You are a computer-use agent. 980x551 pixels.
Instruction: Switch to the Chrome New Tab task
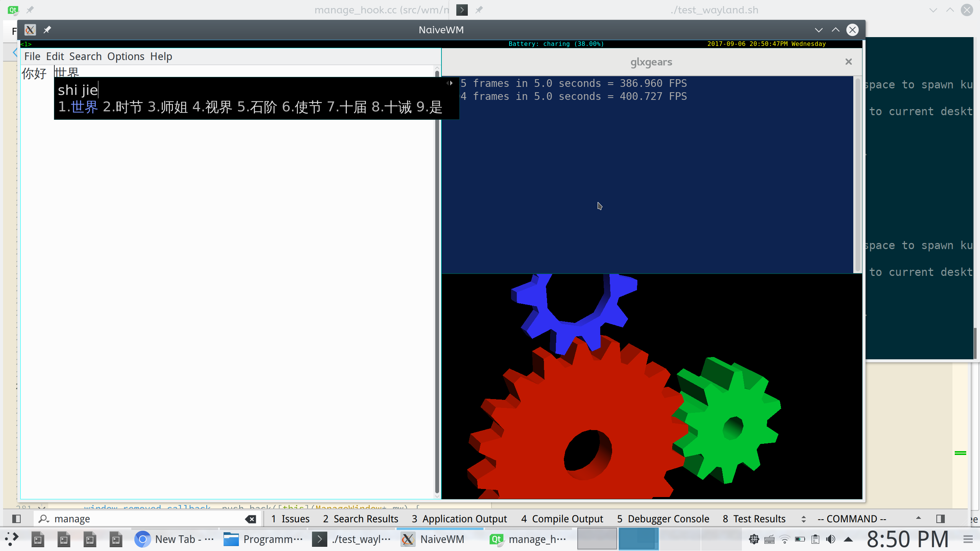tap(174, 539)
